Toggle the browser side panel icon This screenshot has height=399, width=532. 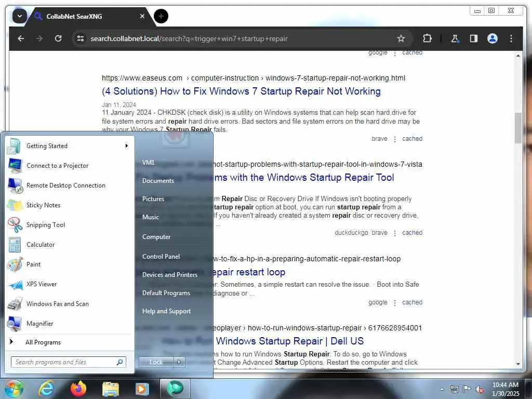pos(474,38)
